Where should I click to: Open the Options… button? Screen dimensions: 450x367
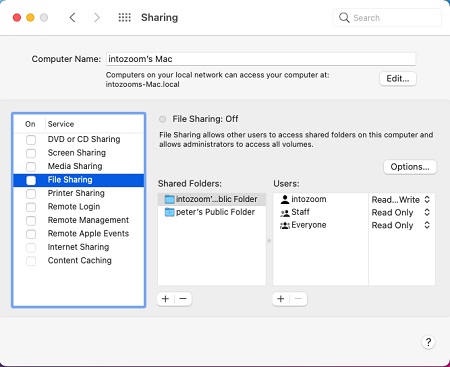[x=410, y=167]
